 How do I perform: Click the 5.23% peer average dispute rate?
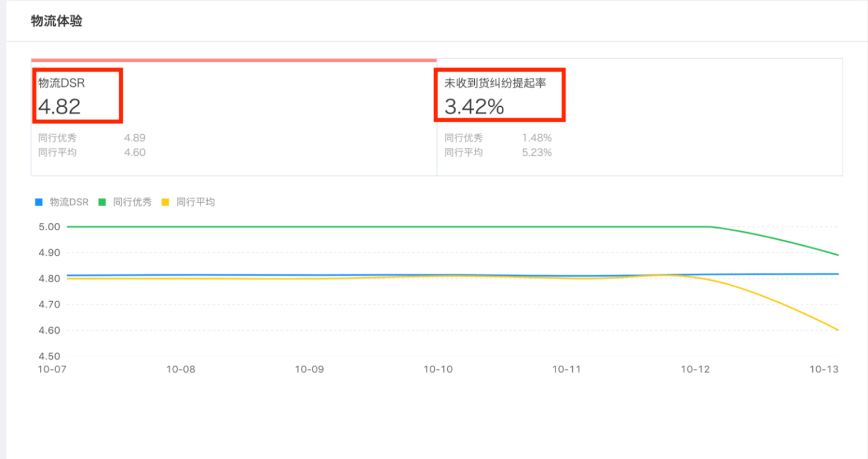point(537,152)
